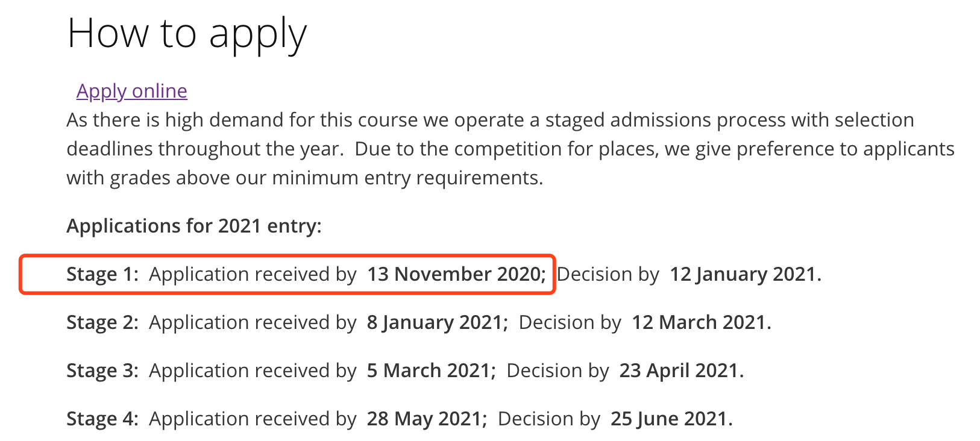Select the 5 March 2021 deadline date

(431, 371)
